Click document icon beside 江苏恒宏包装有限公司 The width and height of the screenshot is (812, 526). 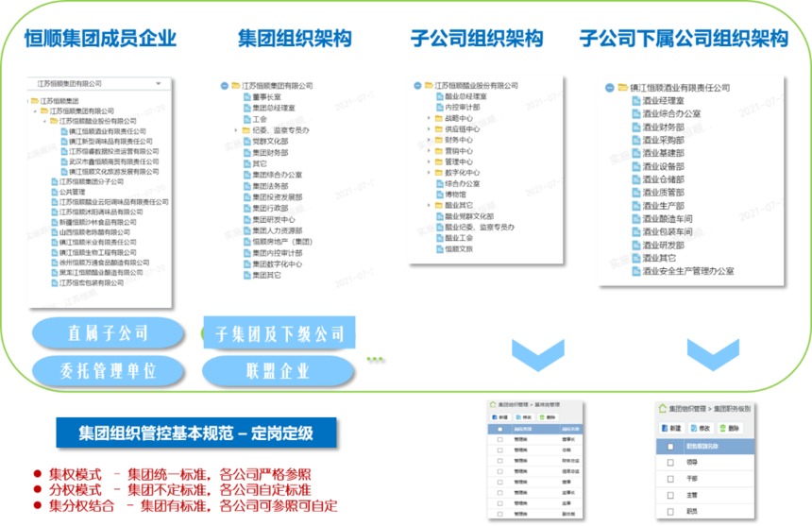(x=55, y=282)
